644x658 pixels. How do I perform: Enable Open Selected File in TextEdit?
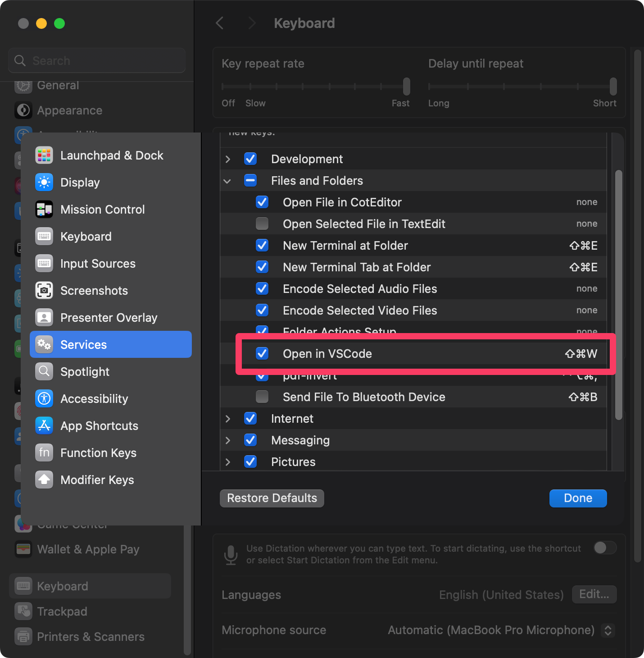point(262,224)
